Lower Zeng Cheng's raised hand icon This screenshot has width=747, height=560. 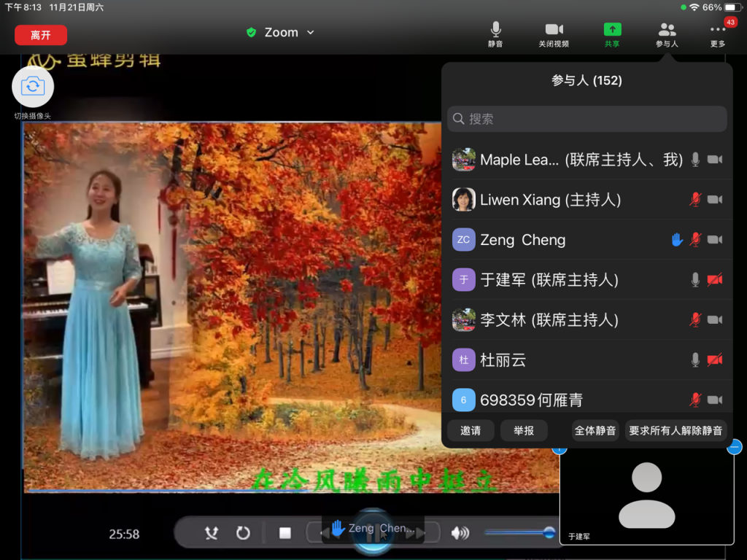point(677,239)
